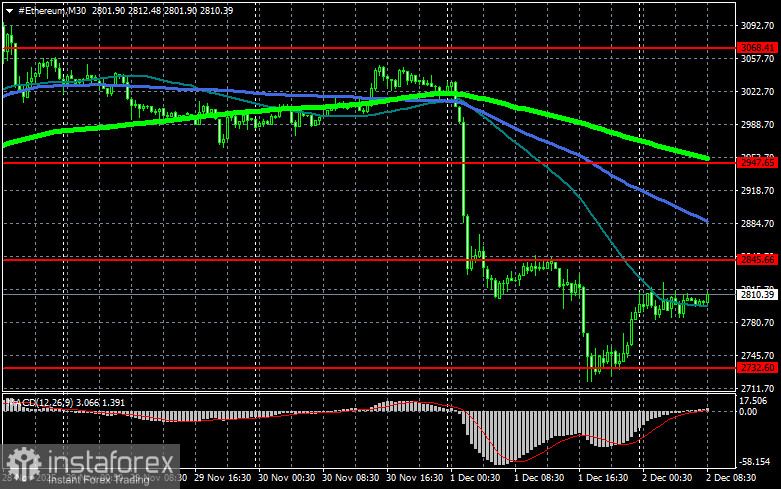The height and width of the screenshot is (489, 781).
Task: Click the 1 Dec 16:30 time label
Action: point(603,478)
